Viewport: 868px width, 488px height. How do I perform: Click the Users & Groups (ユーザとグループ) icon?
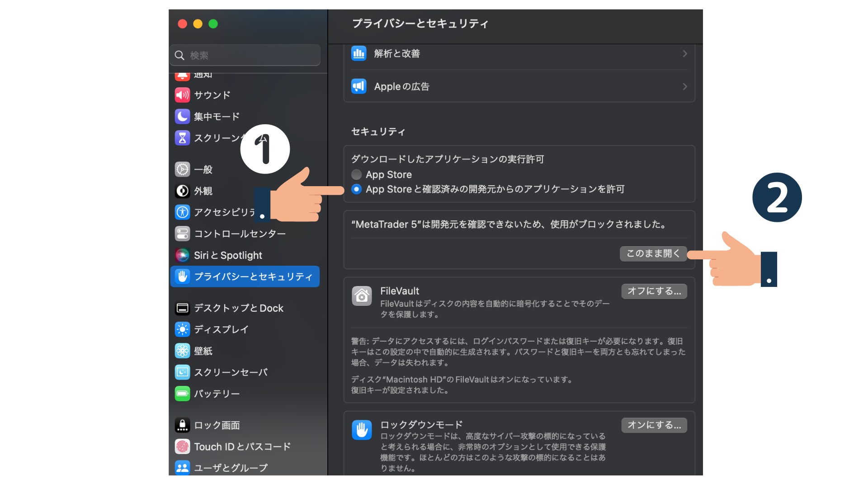tap(182, 468)
